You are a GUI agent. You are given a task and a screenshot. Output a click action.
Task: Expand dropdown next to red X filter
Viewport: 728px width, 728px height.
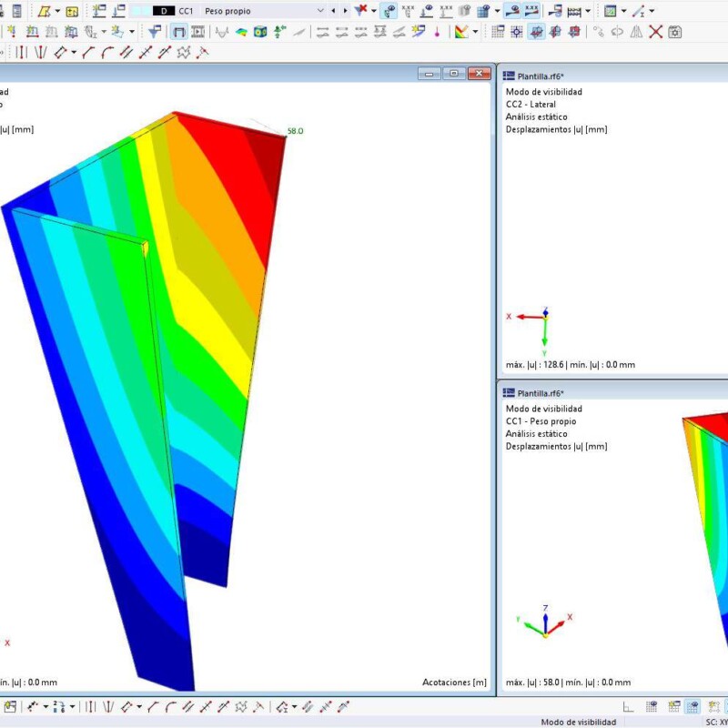374,11
